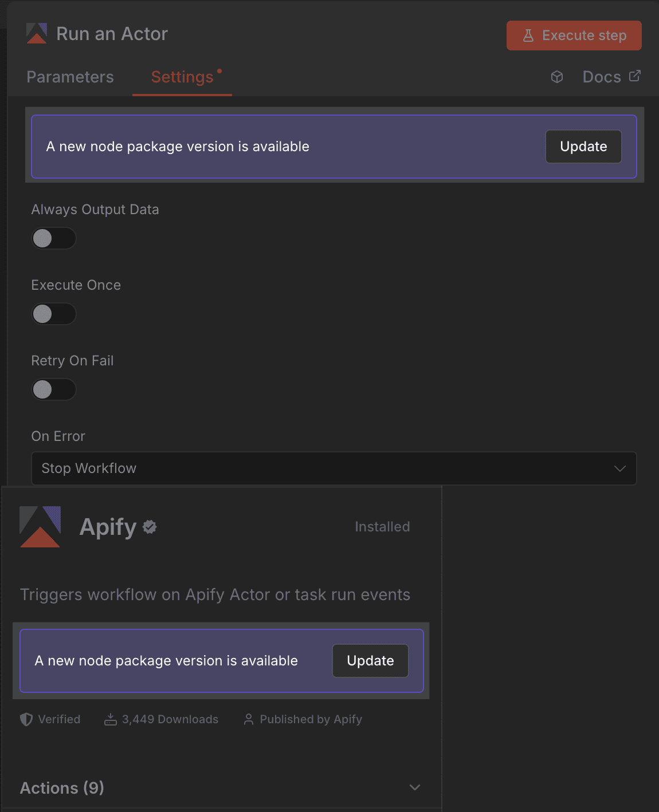Enable Retry On Fail

coord(53,389)
